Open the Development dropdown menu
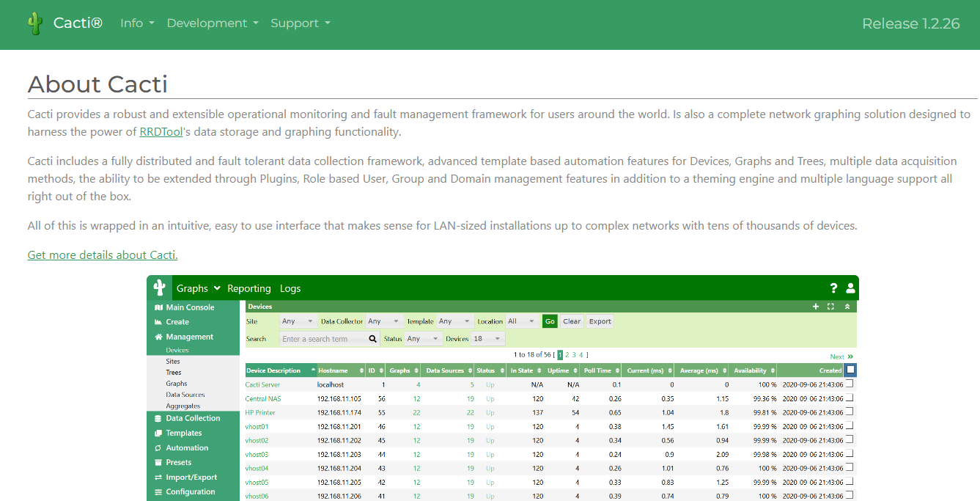The width and height of the screenshot is (980, 501). pyautogui.click(x=213, y=23)
